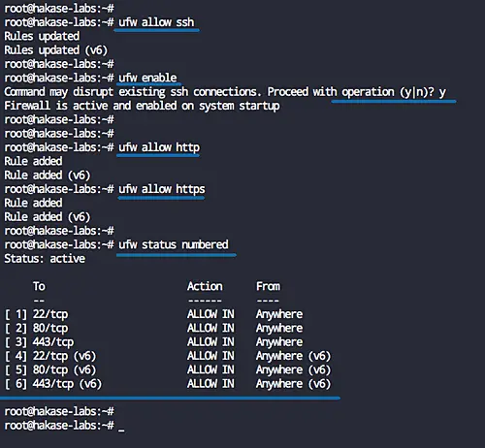485x448 pixels.
Task: Click the 'Status: active' output line
Action: point(45,259)
